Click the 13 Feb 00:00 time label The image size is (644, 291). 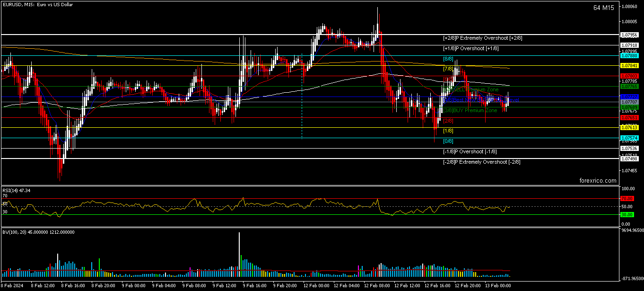(498, 286)
